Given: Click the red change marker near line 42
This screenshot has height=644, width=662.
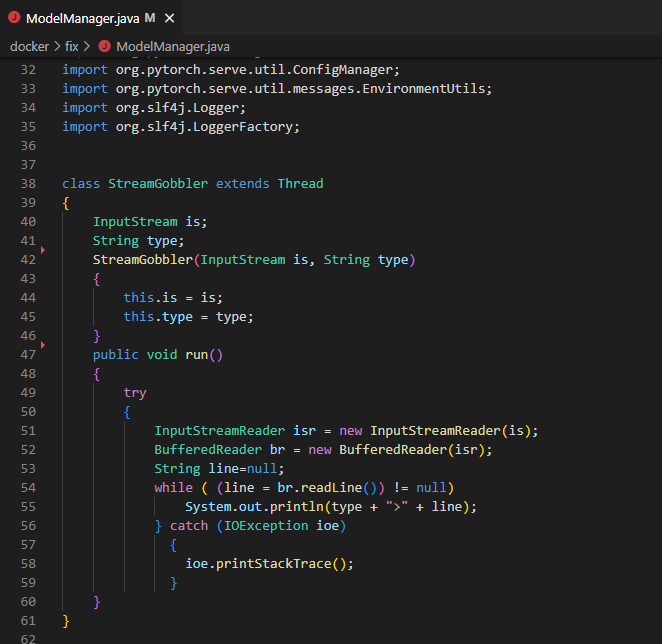Looking at the screenshot, I should coord(43,250).
